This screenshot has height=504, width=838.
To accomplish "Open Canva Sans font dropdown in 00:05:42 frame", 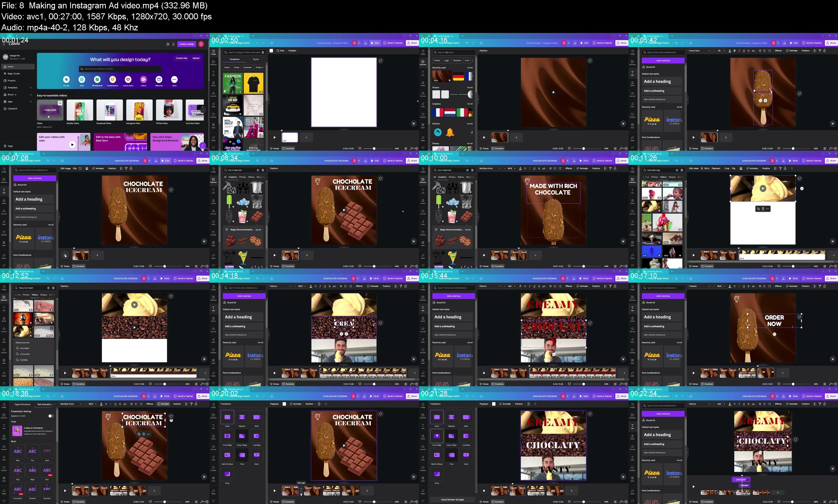I will [x=699, y=51].
